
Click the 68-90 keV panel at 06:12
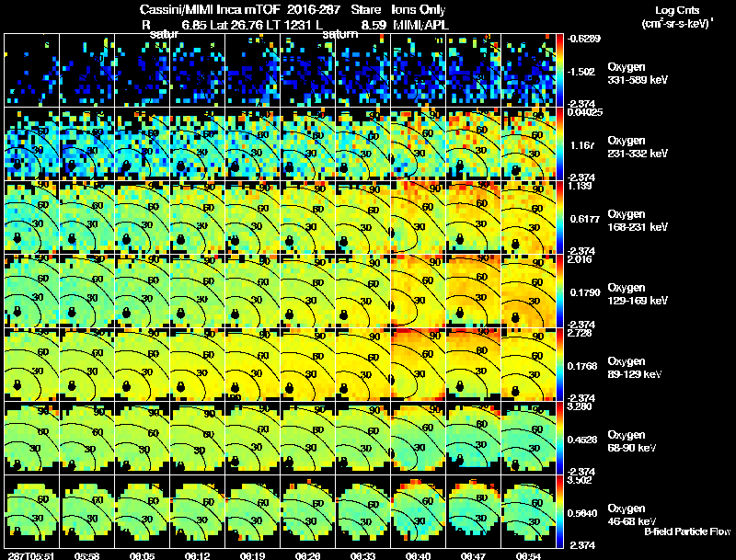pos(198,438)
